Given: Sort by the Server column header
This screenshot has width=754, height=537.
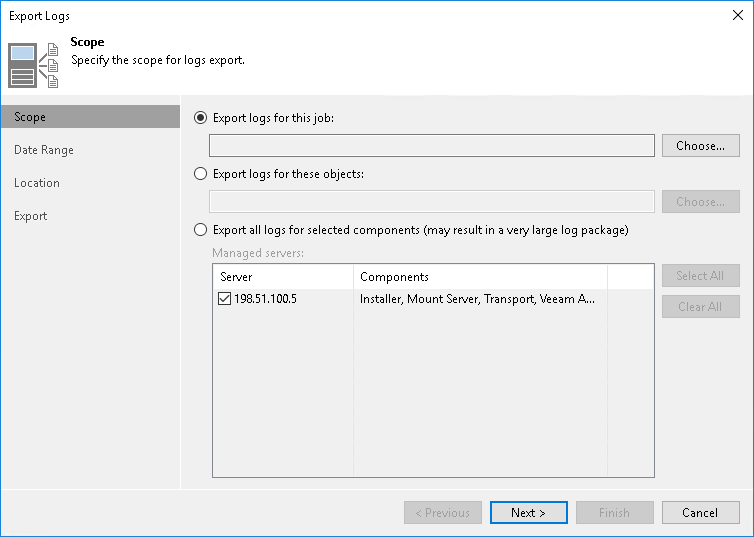Looking at the screenshot, I should coord(283,277).
